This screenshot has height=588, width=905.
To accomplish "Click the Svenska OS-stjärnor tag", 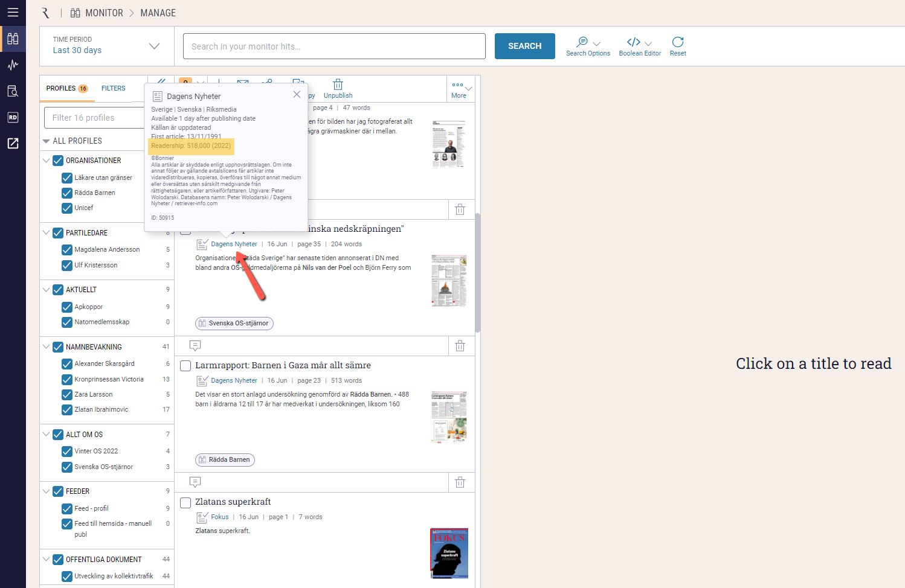I will 234,324.
